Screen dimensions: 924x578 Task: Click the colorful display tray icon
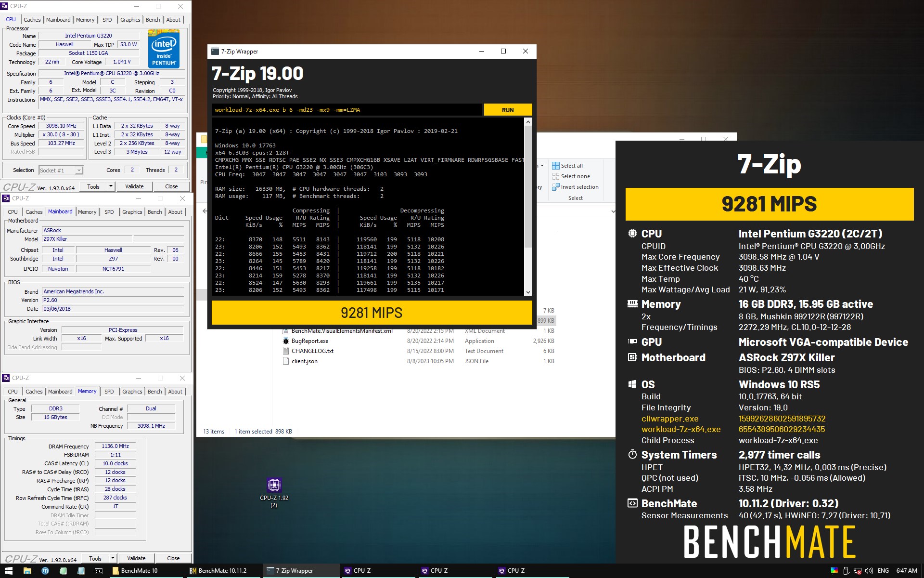coord(834,571)
